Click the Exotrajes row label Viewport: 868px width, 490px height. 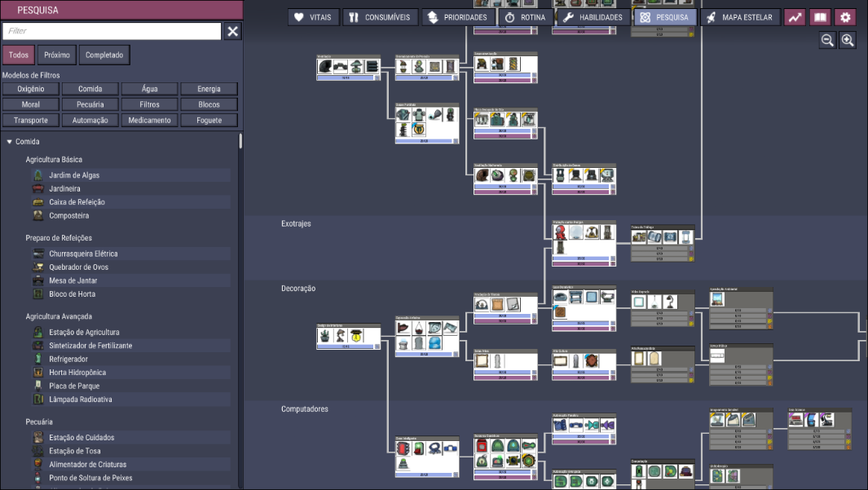click(296, 223)
